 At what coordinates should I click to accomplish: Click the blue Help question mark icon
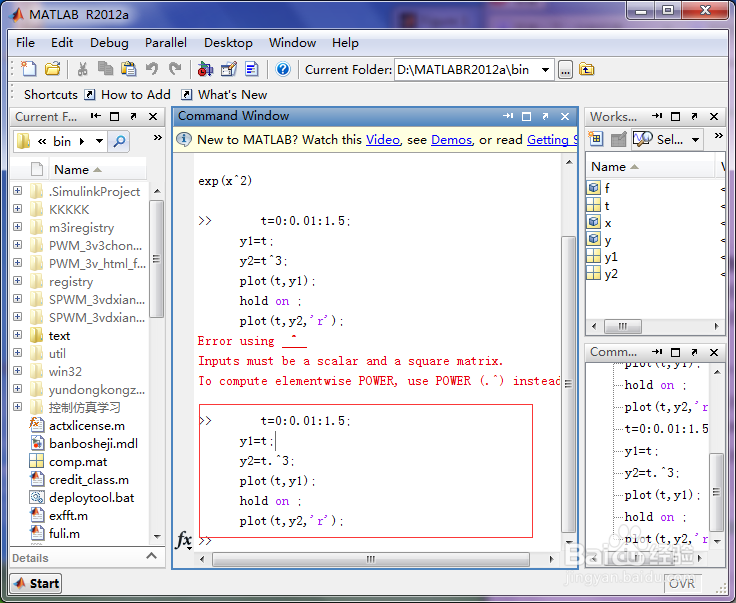pos(283,69)
